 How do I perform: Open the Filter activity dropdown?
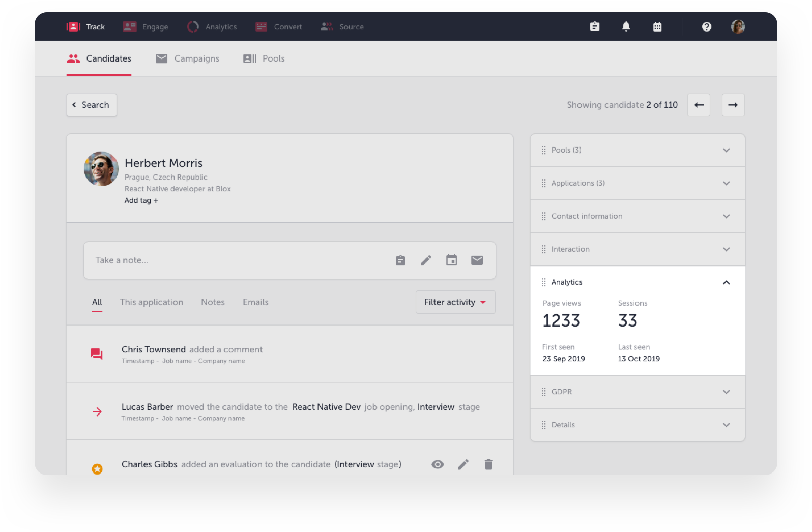(x=455, y=302)
